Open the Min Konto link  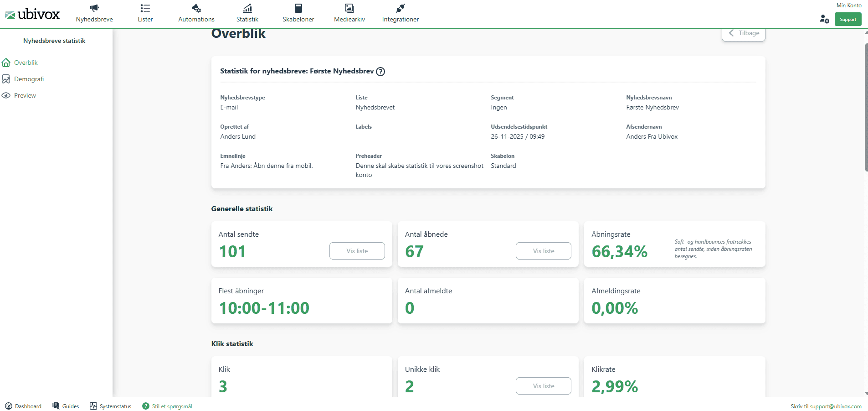pyautogui.click(x=849, y=5)
